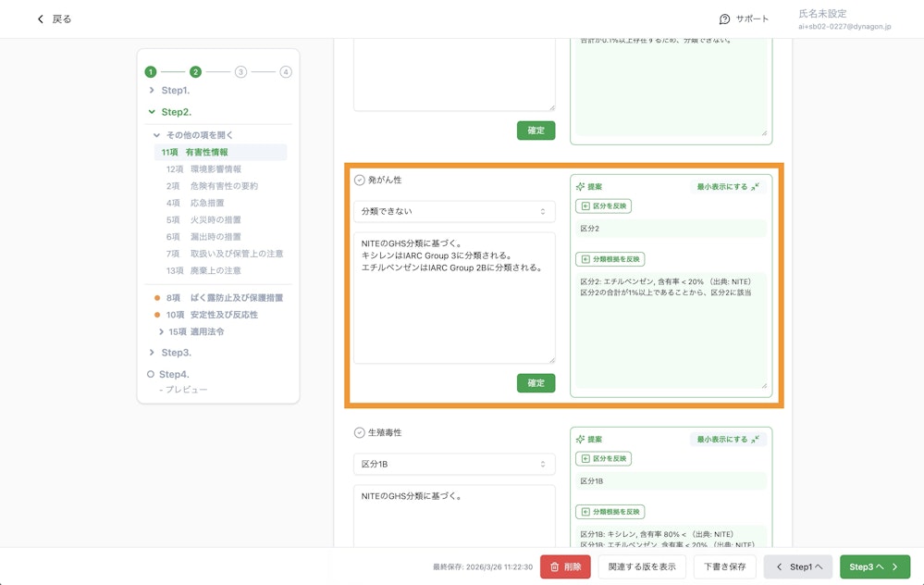Screen dimensions: 924x585
Task: Expand 15項 適用法令 in sidebar
Action: [x=195, y=331]
